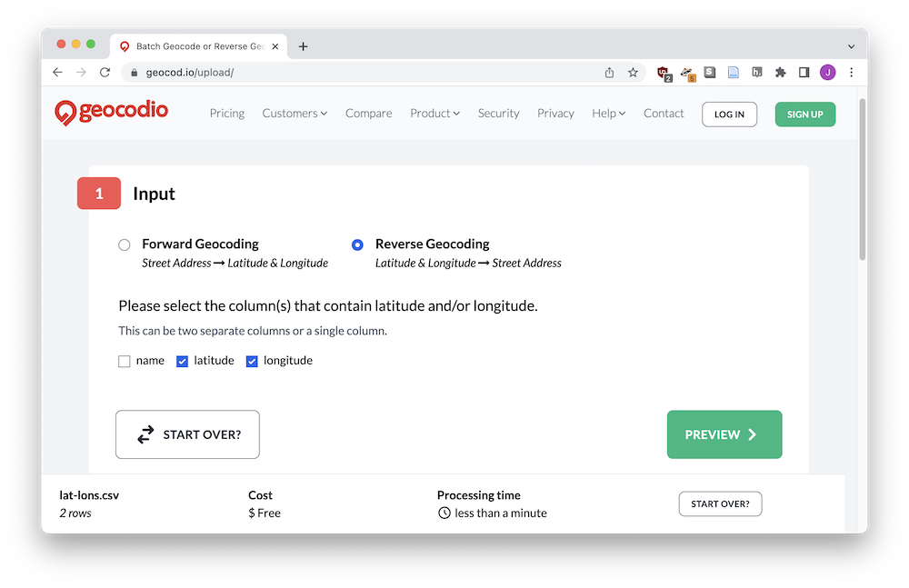The image size is (909, 588).
Task: Go back with the browser back arrow
Action: coord(57,73)
